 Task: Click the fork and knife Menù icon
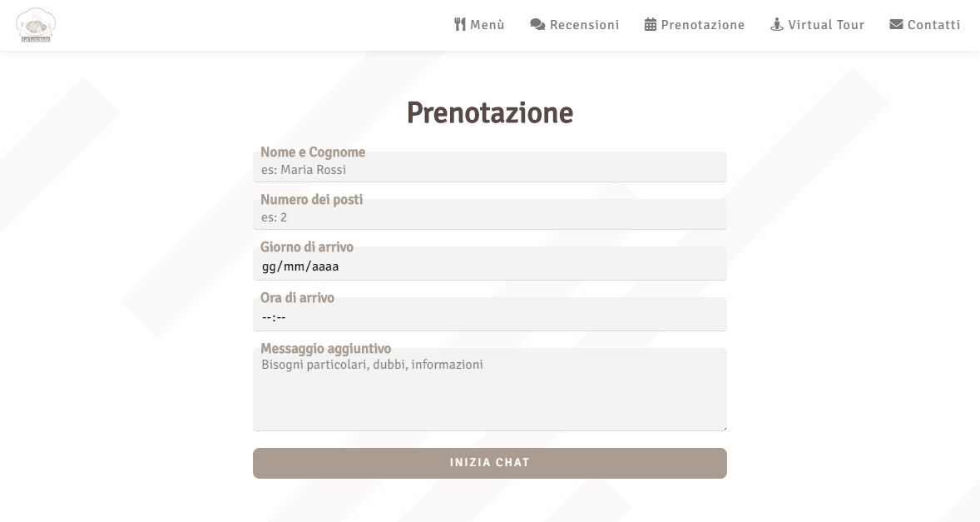tap(460, 24)
